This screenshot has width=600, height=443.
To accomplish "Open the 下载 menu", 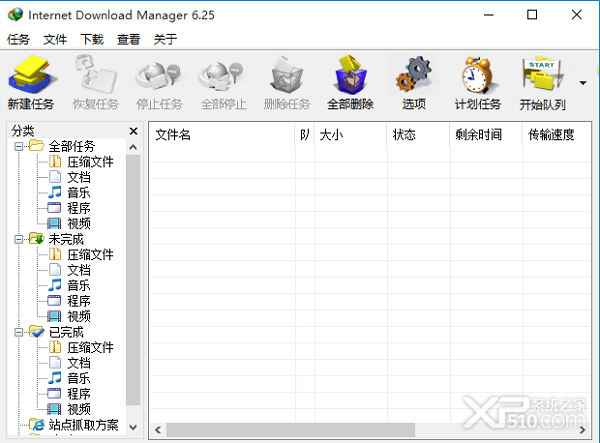I will click(92, 39).
